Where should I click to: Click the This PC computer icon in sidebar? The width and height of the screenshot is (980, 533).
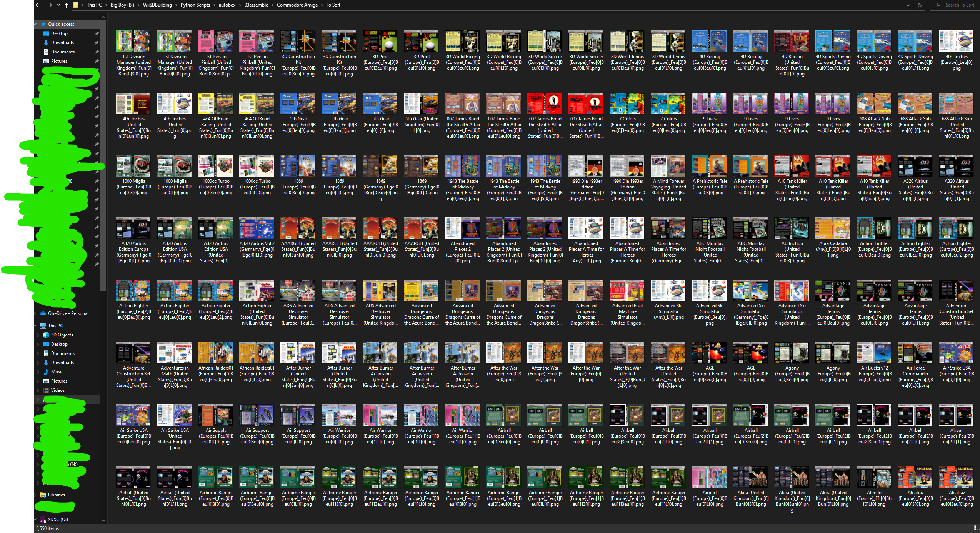[x=43, y=326]
